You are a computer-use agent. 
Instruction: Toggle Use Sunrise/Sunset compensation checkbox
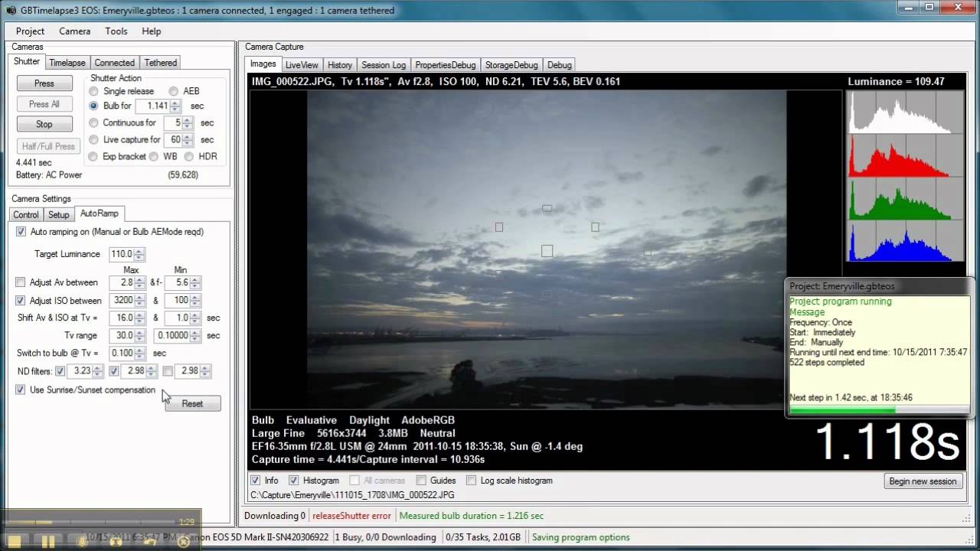click(x=21, y=390)
